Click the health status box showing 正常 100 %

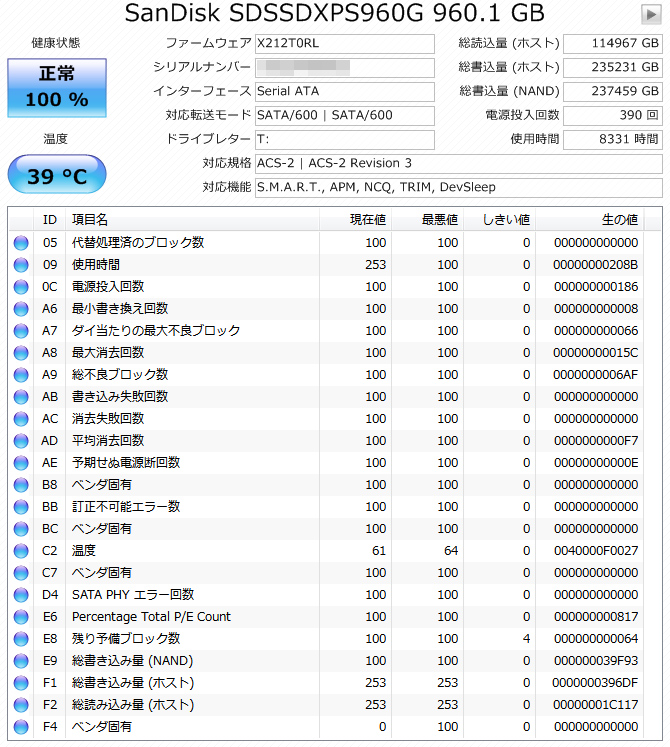(x=57, y=88)
